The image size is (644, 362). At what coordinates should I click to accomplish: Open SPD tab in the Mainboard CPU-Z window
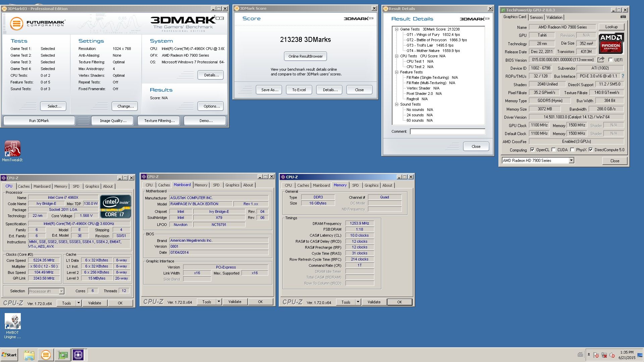tap(216, 185)
